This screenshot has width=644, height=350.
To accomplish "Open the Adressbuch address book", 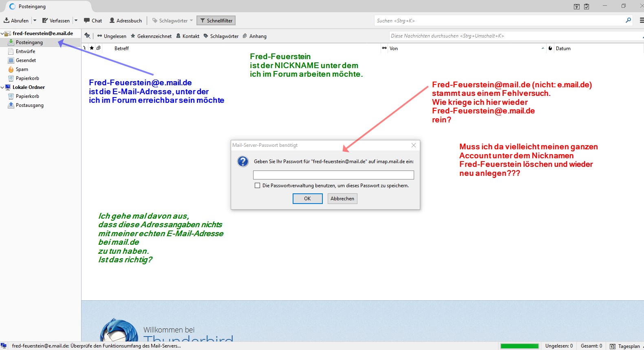I will coord(126,20).
